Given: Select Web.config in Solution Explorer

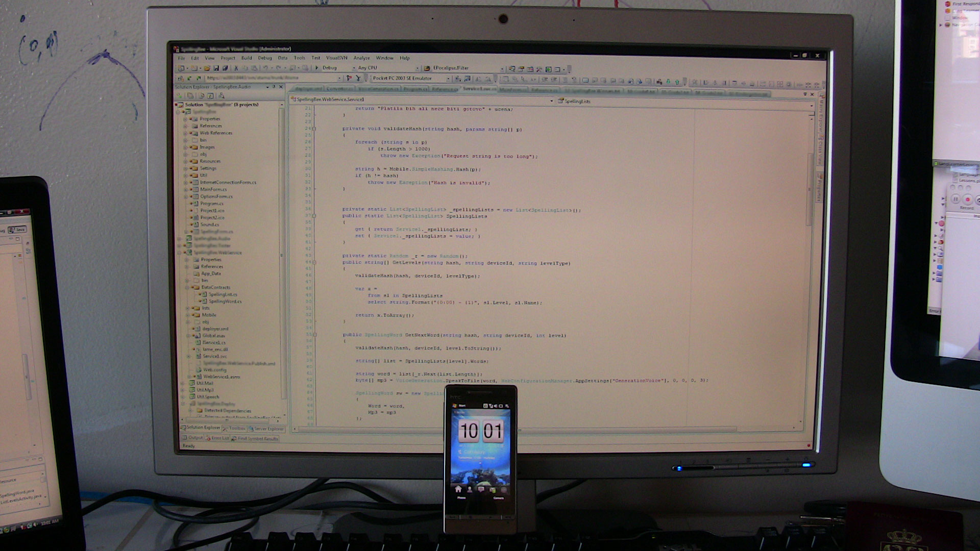Looking at the screenshot, I should pyautogui.click(x=214, y=370).
